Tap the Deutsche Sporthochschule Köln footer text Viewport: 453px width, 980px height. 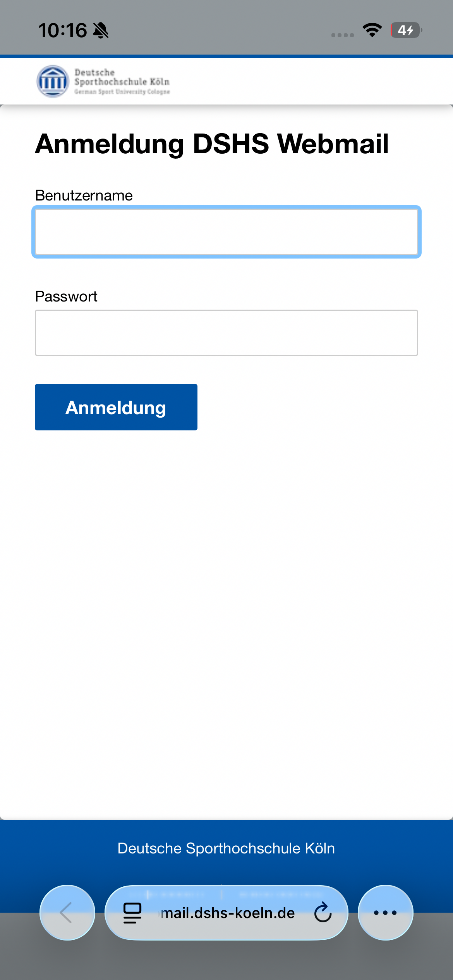click(226, 848)
